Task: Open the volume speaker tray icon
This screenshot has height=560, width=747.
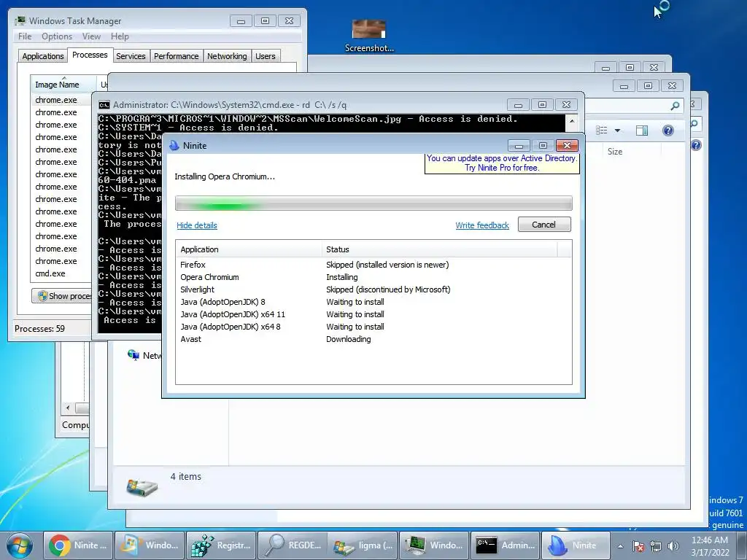Action: tap(673, 546)
